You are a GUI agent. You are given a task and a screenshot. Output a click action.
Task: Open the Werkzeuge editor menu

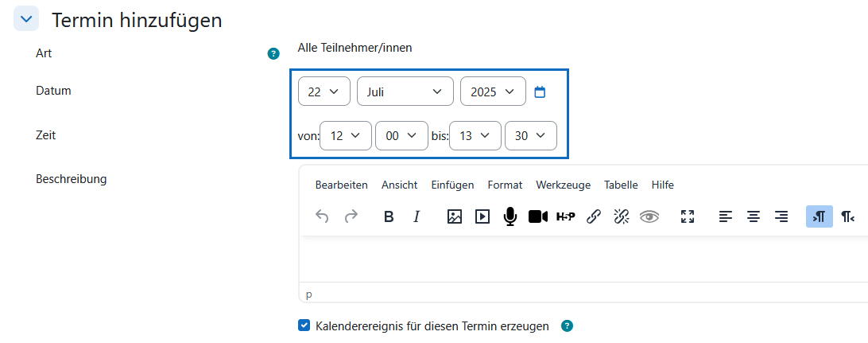pos(564,185)
